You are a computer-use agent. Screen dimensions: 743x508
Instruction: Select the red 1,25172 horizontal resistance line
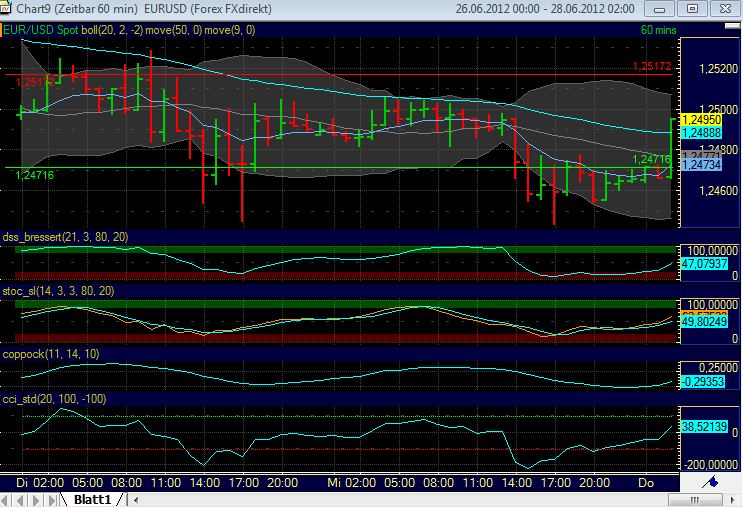[x=339, y=74]
